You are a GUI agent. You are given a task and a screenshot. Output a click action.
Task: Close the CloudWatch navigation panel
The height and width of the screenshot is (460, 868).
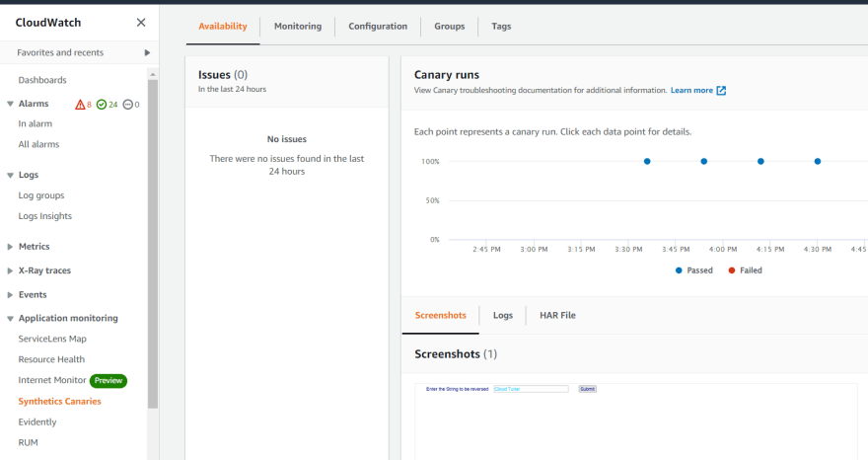141,22
